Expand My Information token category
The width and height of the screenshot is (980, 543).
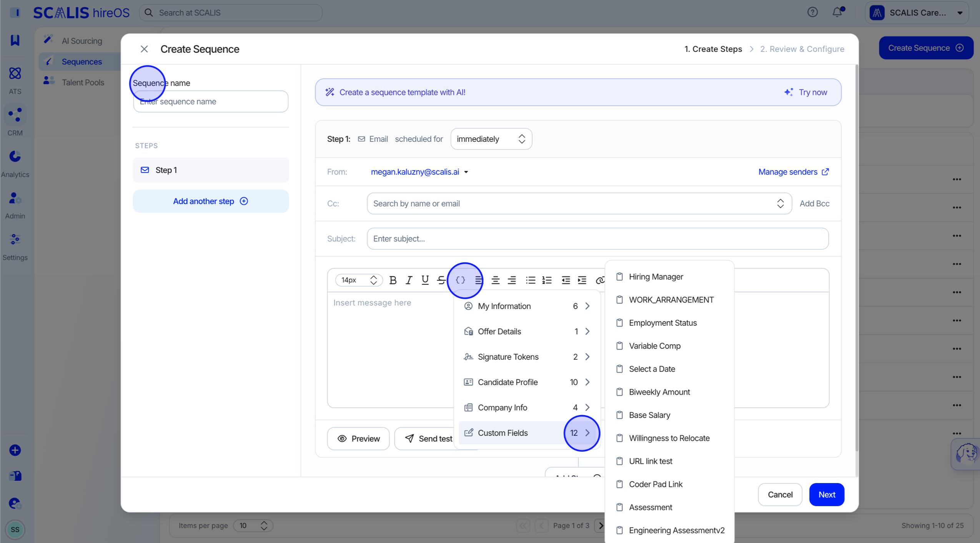click(527, 306)
